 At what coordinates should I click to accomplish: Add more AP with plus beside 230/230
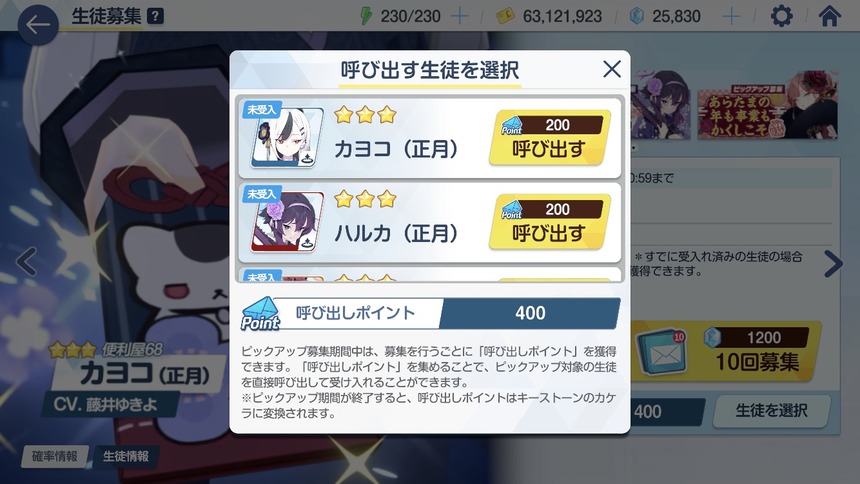pyautogui.click(x=459, y=16)
